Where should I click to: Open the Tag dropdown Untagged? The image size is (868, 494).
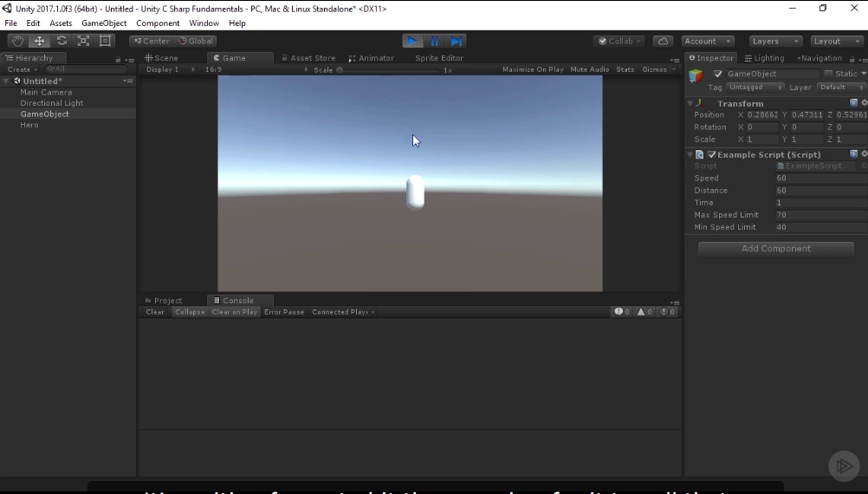click(x=755, y=87)
